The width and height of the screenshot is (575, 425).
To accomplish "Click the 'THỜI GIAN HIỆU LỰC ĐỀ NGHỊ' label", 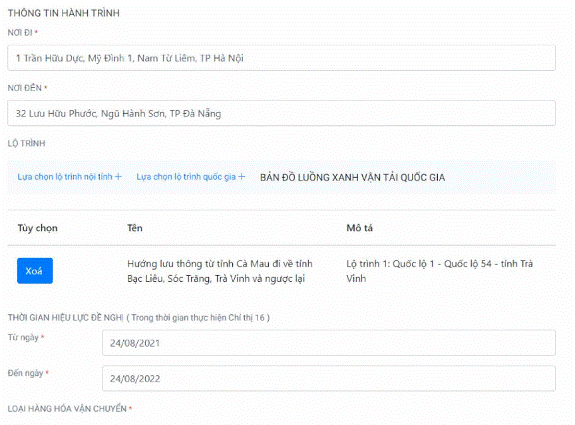I will (x=66, y=318).
